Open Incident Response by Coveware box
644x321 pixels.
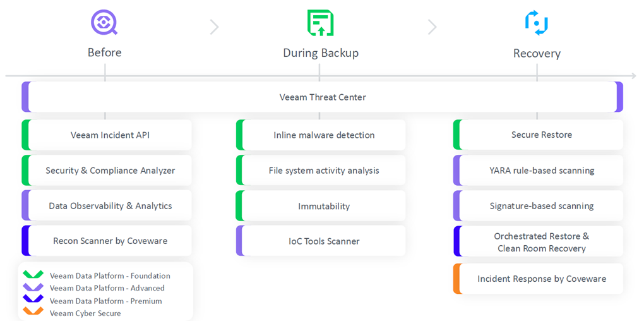tap(538, 279)
